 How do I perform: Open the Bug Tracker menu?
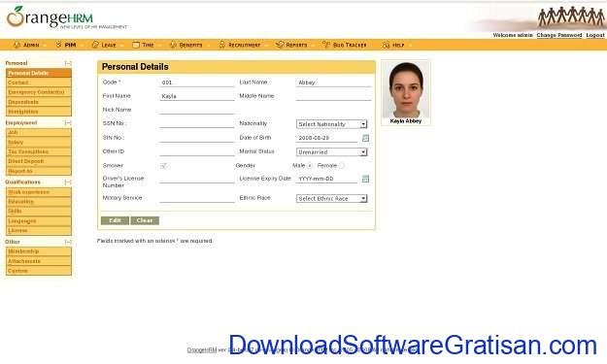pos(345,45)
